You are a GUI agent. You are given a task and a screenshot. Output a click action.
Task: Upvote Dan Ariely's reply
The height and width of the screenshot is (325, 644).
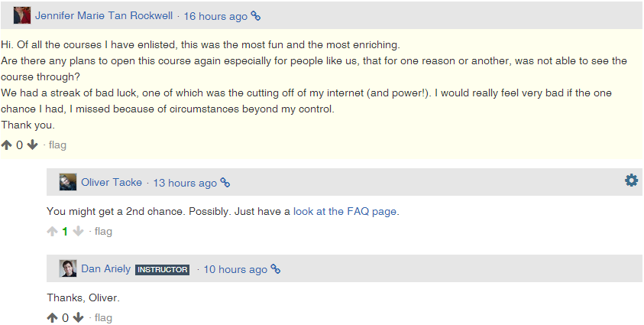52,317
